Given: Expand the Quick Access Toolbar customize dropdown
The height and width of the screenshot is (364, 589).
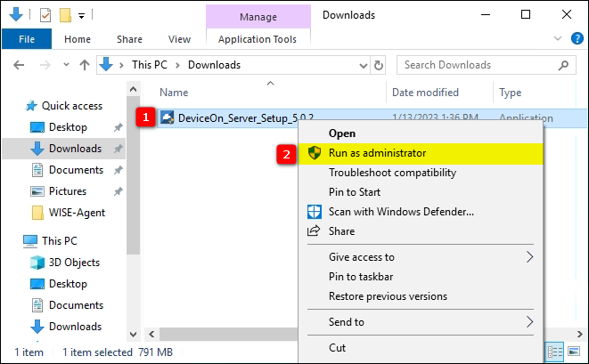Looking at the screenshot, I should 82,15.
